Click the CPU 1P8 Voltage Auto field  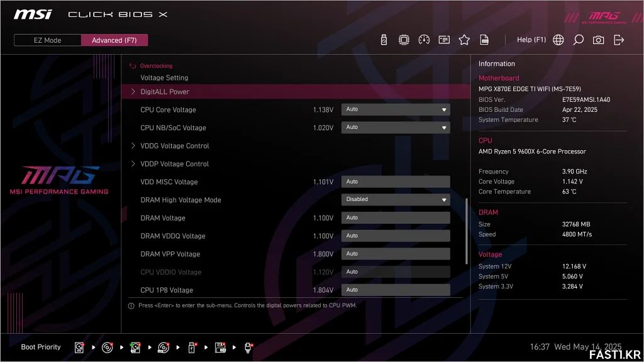point(396,290)
